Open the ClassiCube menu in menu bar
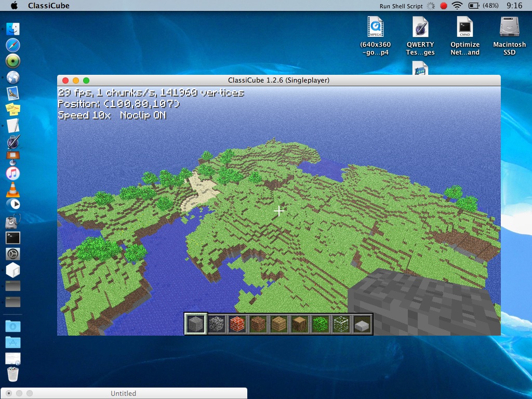The height and width of the screenshot is (399, 532). tap(48, 5)
